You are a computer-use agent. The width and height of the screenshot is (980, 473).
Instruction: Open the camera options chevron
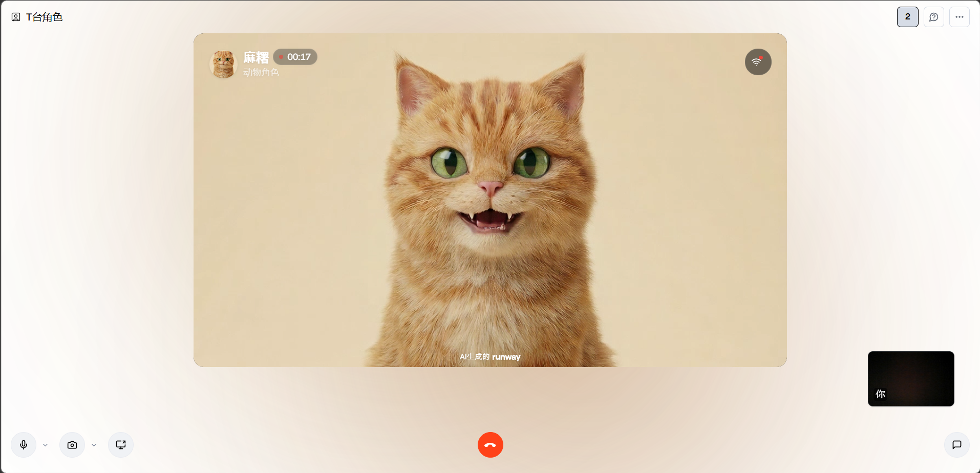point(94,445)
